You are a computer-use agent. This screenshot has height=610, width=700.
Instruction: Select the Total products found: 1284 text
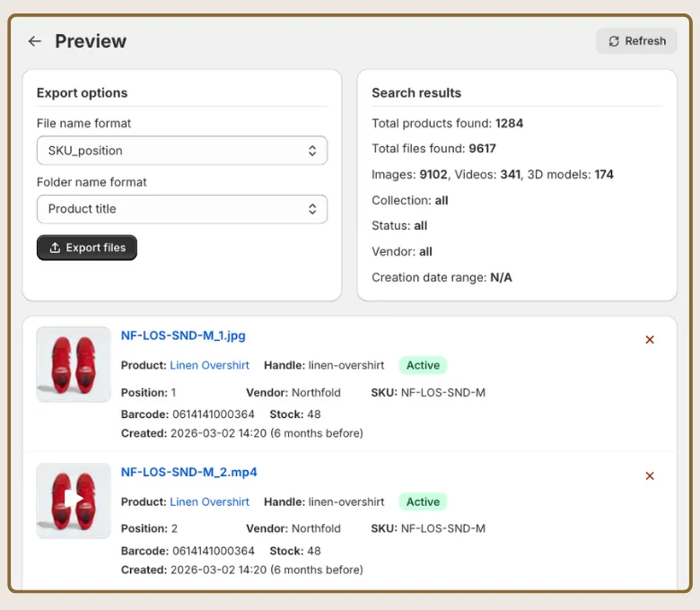click(x=447, y=123)
